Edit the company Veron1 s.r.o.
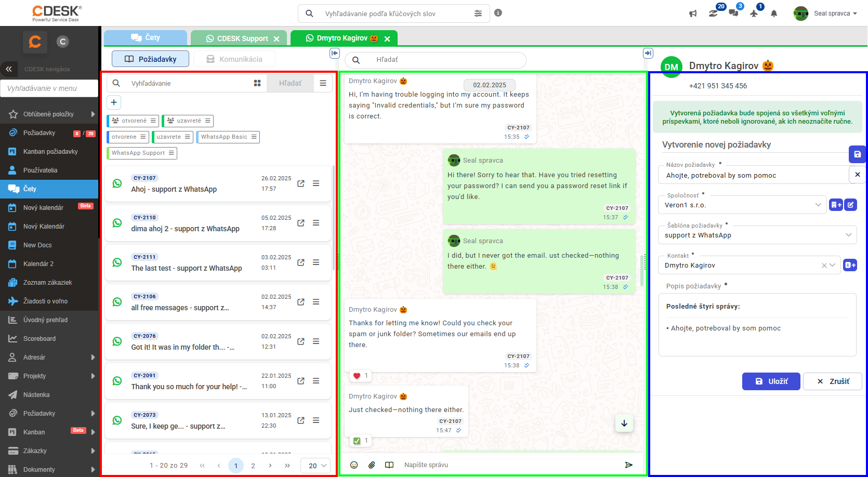 click(851, 205)
